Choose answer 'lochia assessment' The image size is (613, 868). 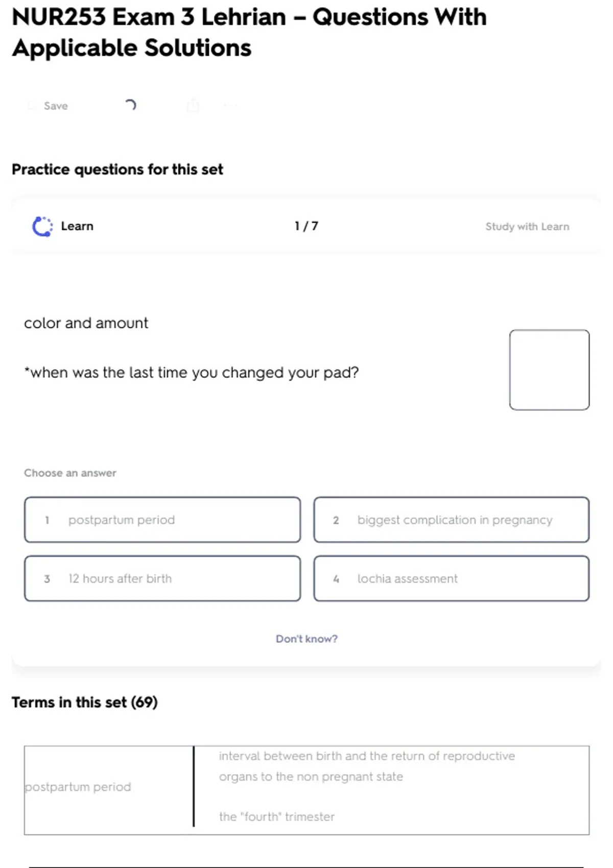452,578
